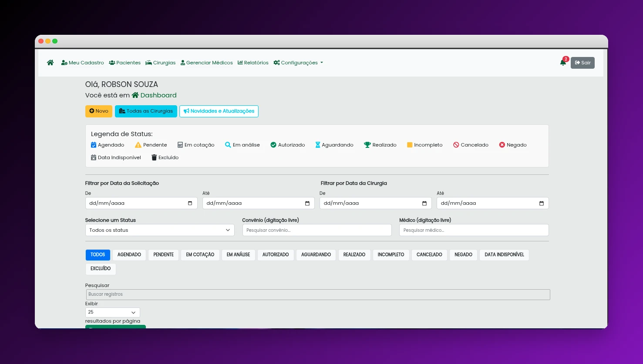This screenshot has height=364, width=643.
Task: Open the 'Todos os status' dropdown
Action: click(160, 230)
